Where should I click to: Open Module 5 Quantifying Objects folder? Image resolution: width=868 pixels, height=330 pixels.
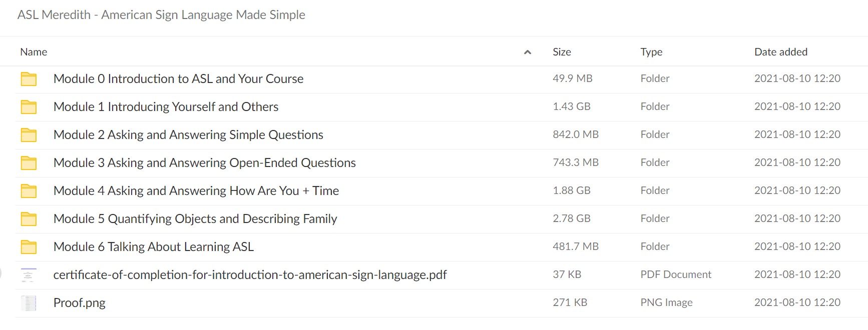coord(195,219)
